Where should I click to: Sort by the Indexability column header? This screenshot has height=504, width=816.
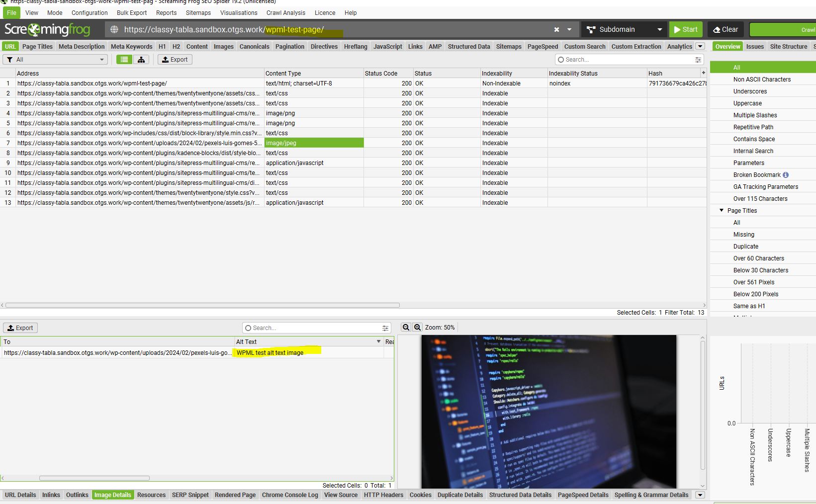coord(514,73)
